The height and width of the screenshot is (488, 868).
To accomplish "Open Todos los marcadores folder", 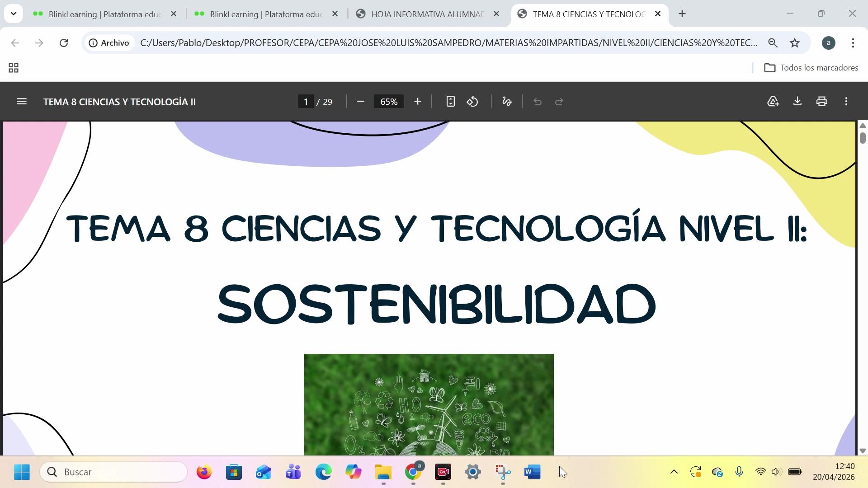I will [811, 68].
